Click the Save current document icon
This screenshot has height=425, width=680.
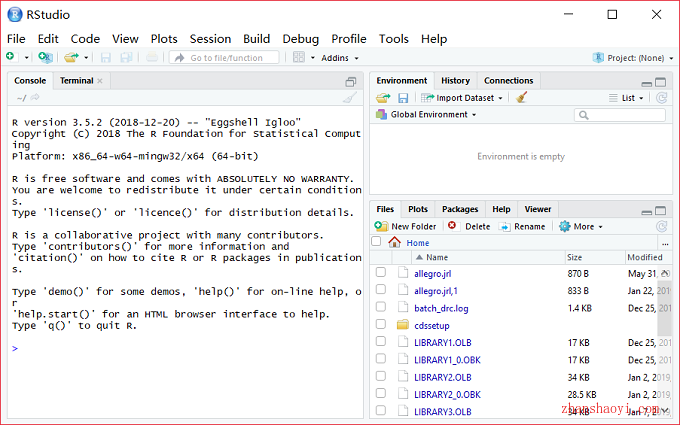click(105, 57)
